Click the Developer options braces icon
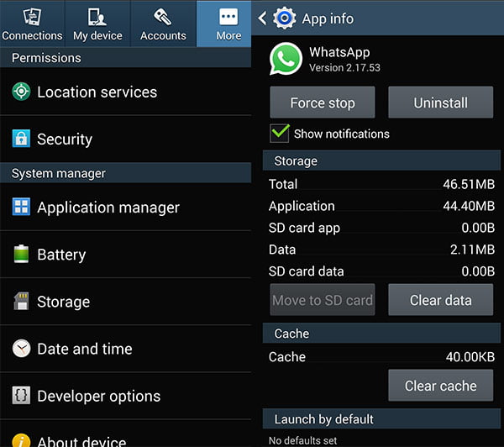The height and width of the screenshot is (447, 504). coord(21,395)
